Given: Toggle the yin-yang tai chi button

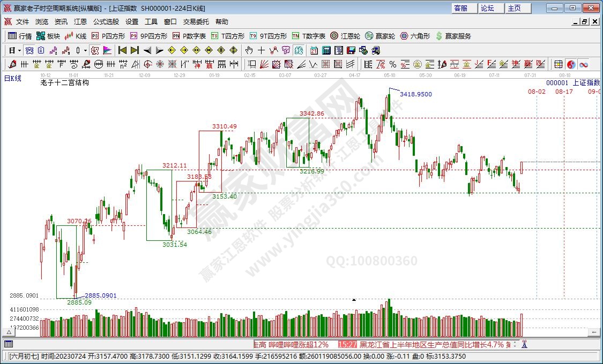Looking at the screenshot, I should 571,64.
